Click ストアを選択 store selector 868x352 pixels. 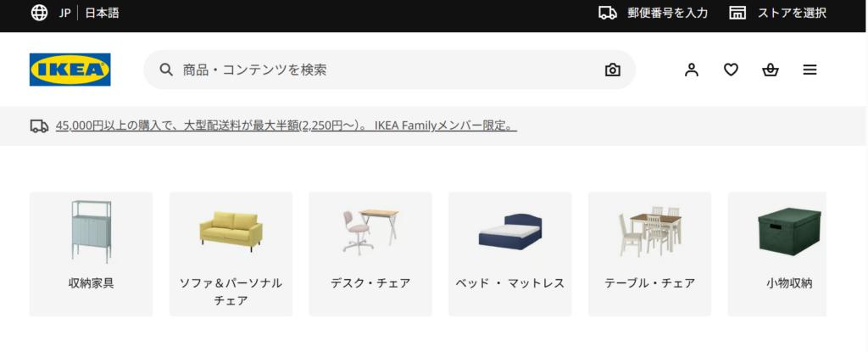coord(778,13)
